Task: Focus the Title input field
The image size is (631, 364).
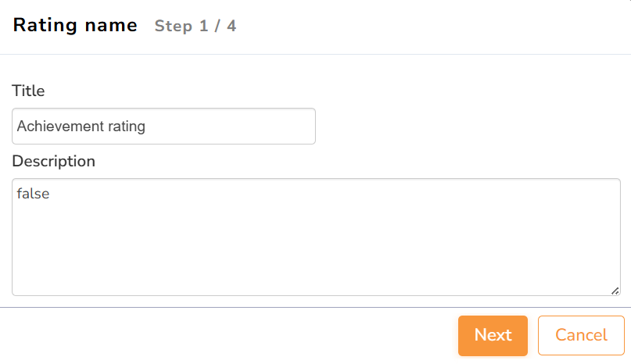Action: coord(163,126)
